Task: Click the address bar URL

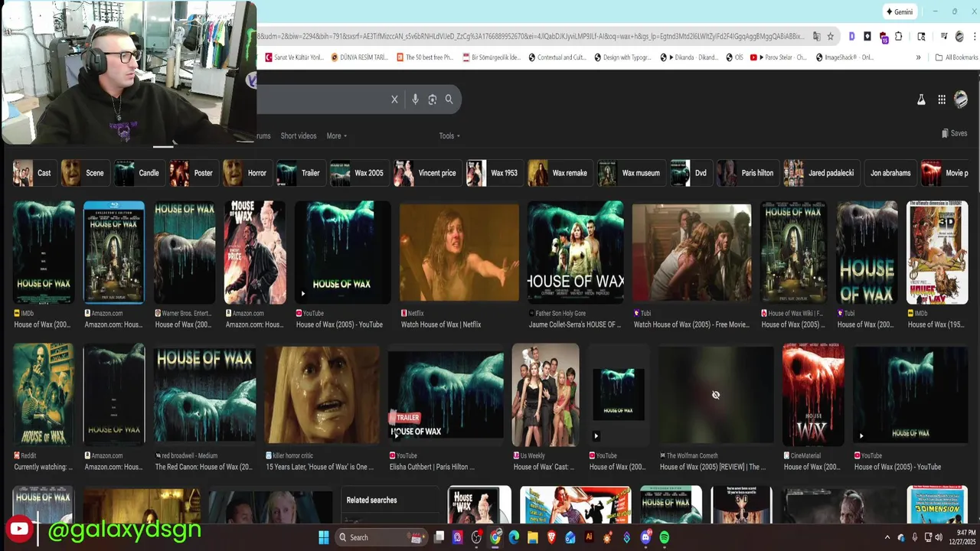Action: 531,36
